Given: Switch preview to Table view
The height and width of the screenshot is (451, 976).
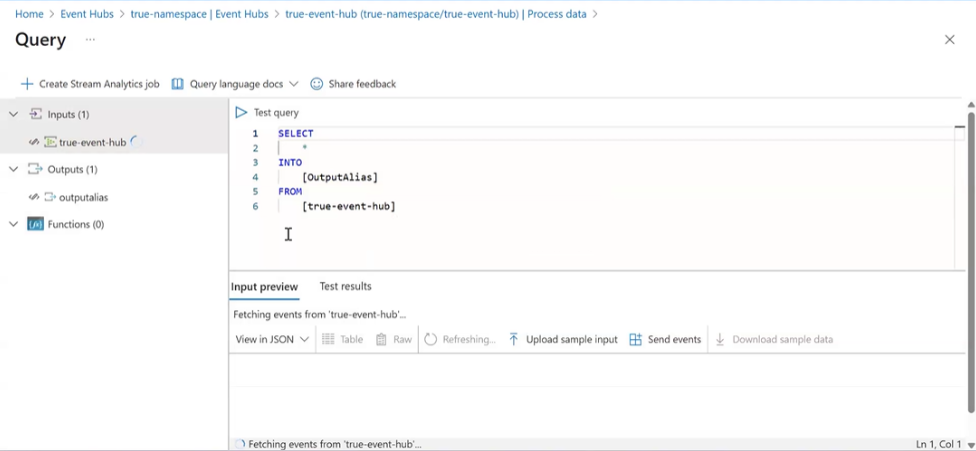Looking at the screenshot, I should (x=341, y=340).
